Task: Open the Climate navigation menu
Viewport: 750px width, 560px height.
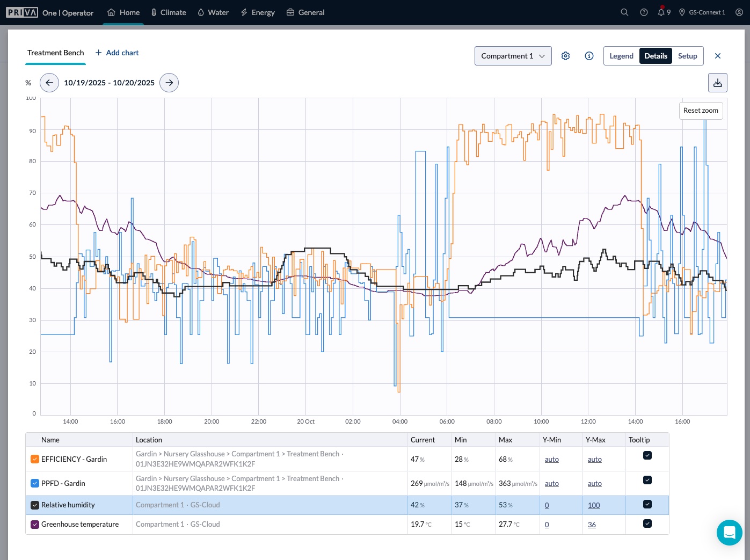Action: (x=168, y=12)
